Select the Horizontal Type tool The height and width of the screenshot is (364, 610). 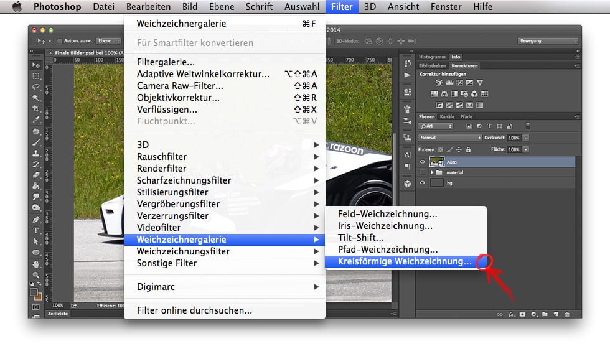[x=36, y=230]
